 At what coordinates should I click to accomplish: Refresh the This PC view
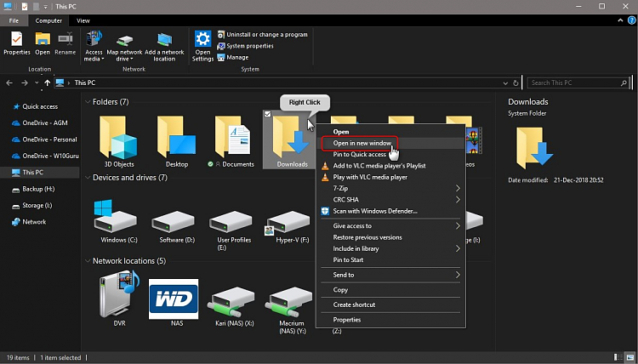tap(516, 83)
